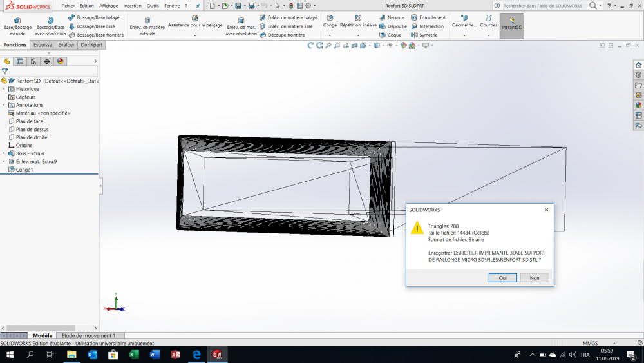Open the Outils menu
Screen dimensions: 644x363
[x=153, y=6]
